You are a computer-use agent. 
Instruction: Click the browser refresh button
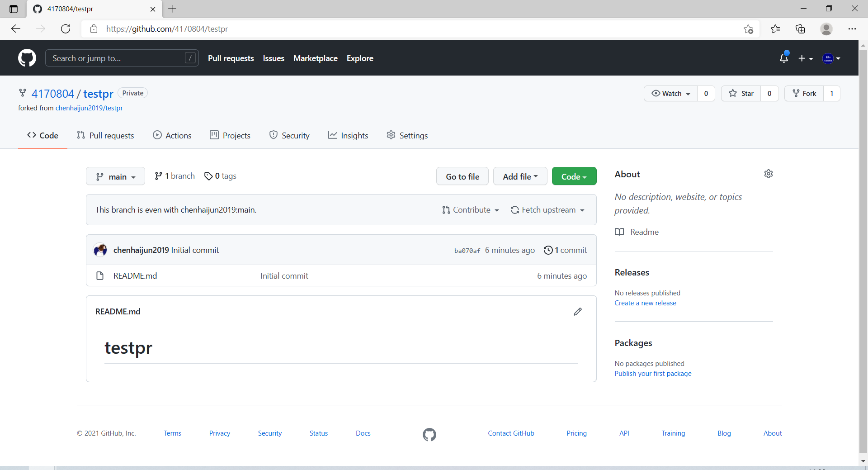point(66,29)
